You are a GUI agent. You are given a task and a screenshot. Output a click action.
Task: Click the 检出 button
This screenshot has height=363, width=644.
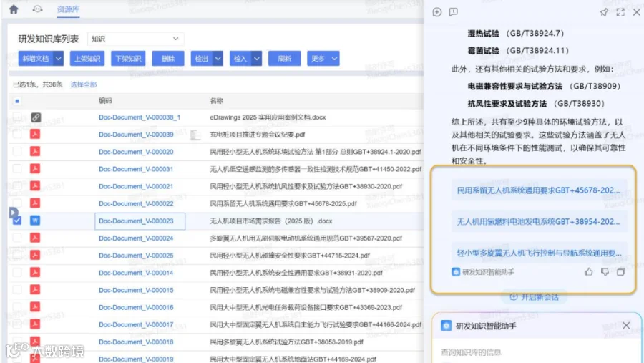202,59
